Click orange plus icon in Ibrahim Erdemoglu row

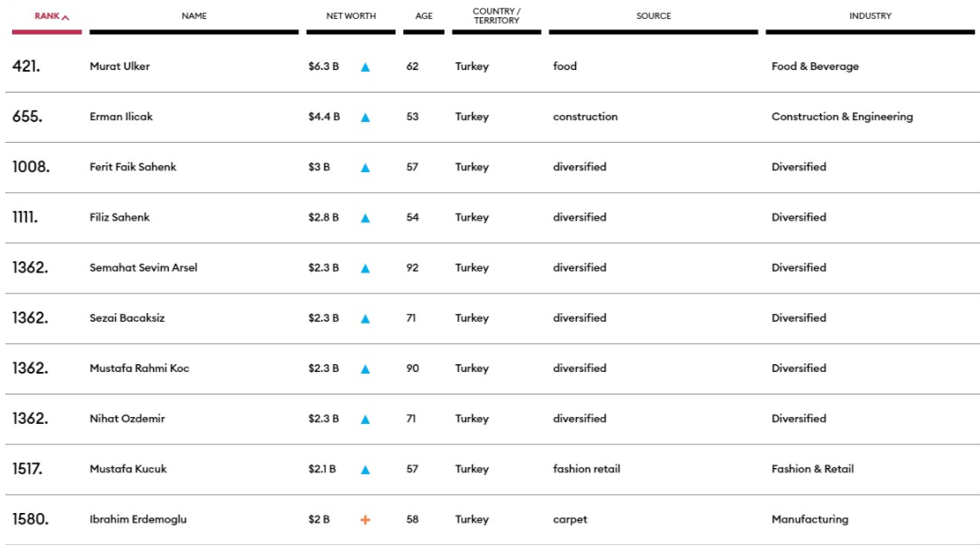click(365, 520)
